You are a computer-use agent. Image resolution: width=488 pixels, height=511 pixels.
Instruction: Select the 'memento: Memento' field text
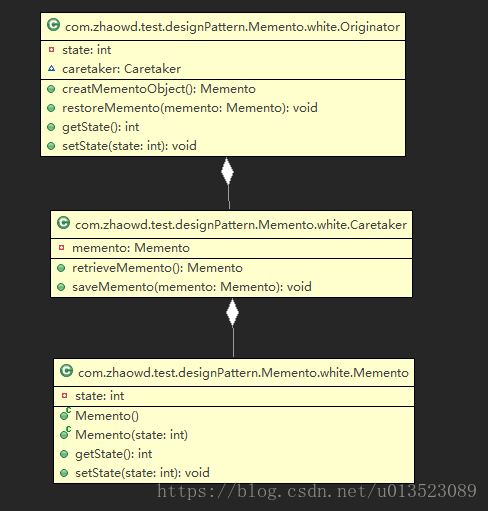[x=131, y=248]
